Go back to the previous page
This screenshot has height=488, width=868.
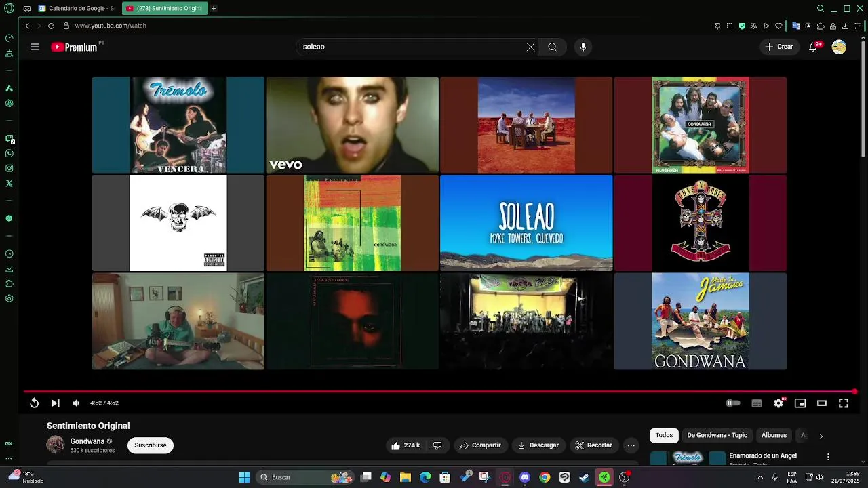point(27,26)
